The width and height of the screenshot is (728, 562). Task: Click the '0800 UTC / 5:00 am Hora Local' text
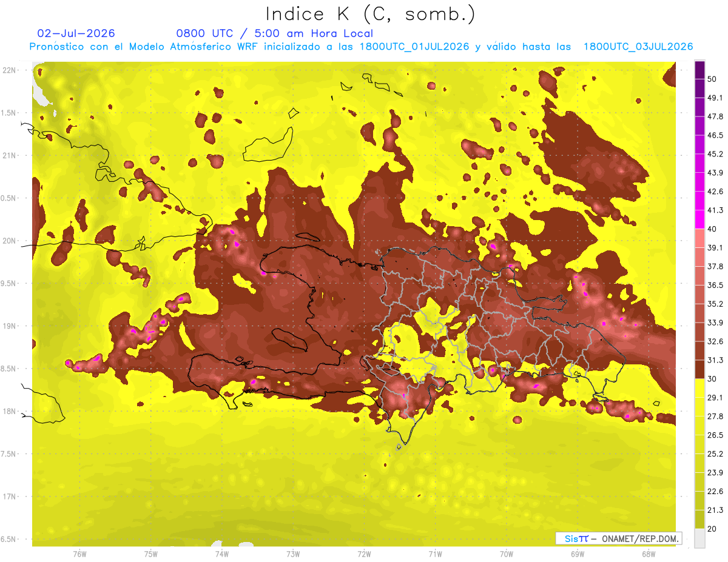point(274,33)
